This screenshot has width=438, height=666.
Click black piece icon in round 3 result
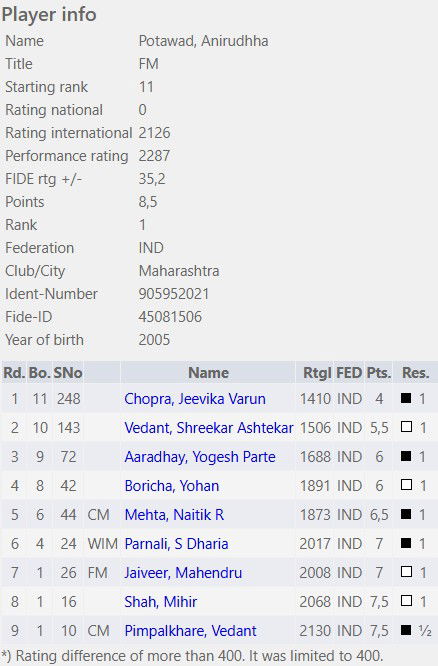pyautogui.click(x=406, y=456)
